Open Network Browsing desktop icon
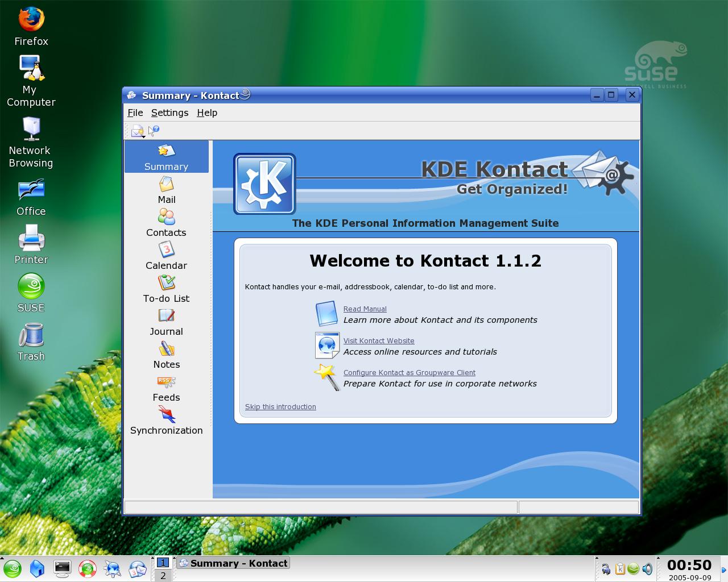 pyautogui.click(x=31, y=142)
